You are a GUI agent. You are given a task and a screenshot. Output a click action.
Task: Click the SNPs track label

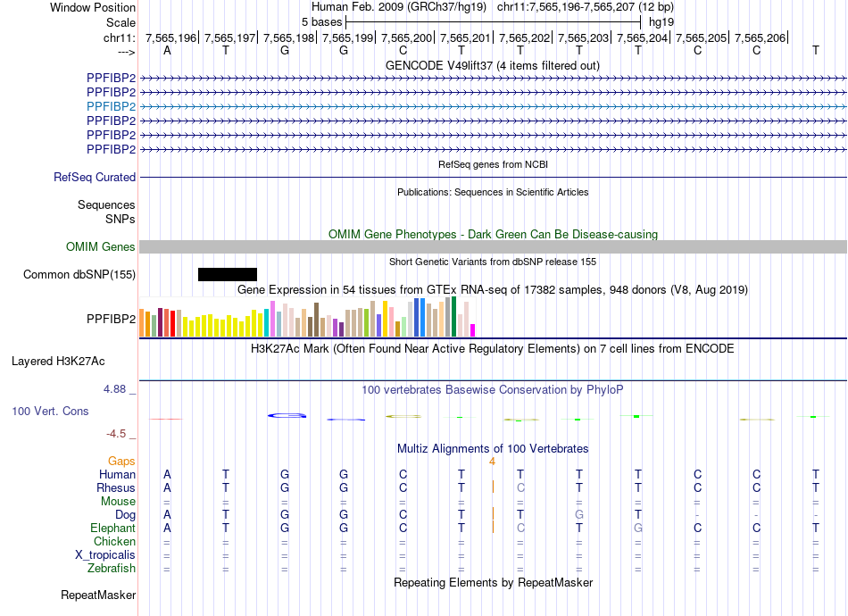click(x=121, y=219)
